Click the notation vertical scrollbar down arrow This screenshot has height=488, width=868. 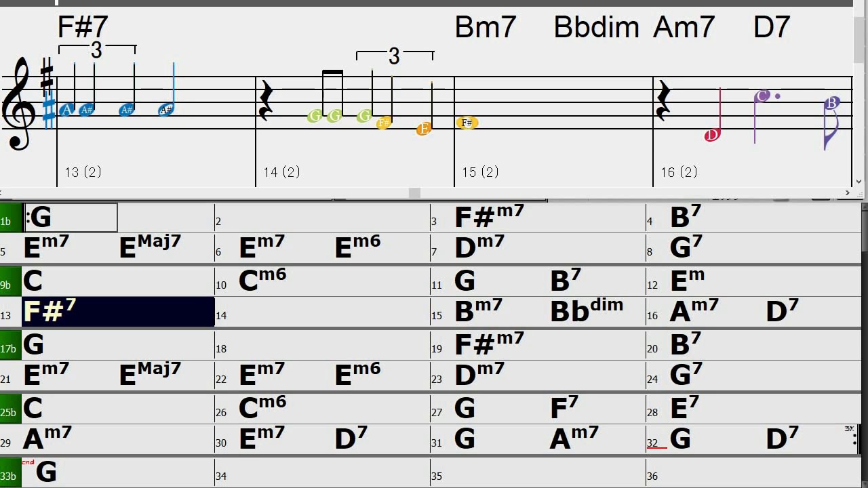point(859,182)
